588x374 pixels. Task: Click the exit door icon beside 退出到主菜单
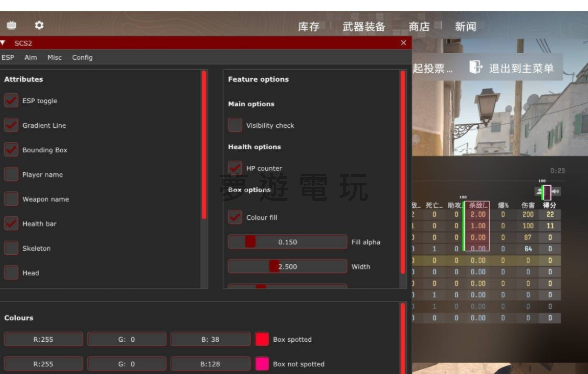tap(476, 68)
